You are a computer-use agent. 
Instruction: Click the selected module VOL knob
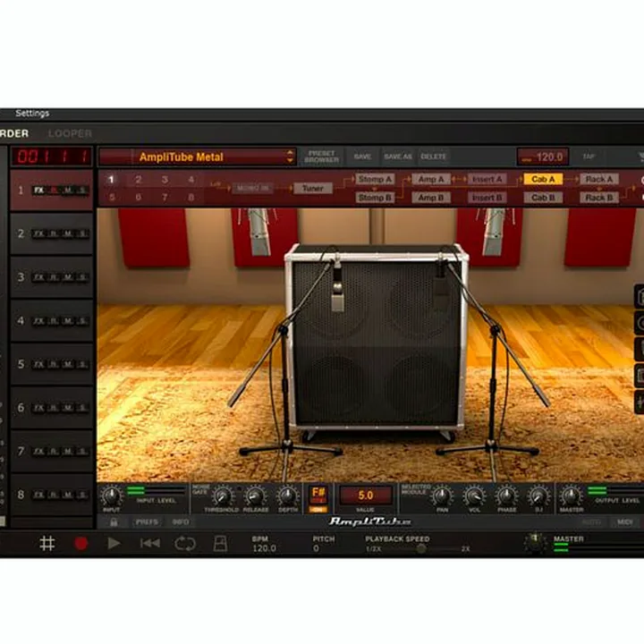coord(474,496)
